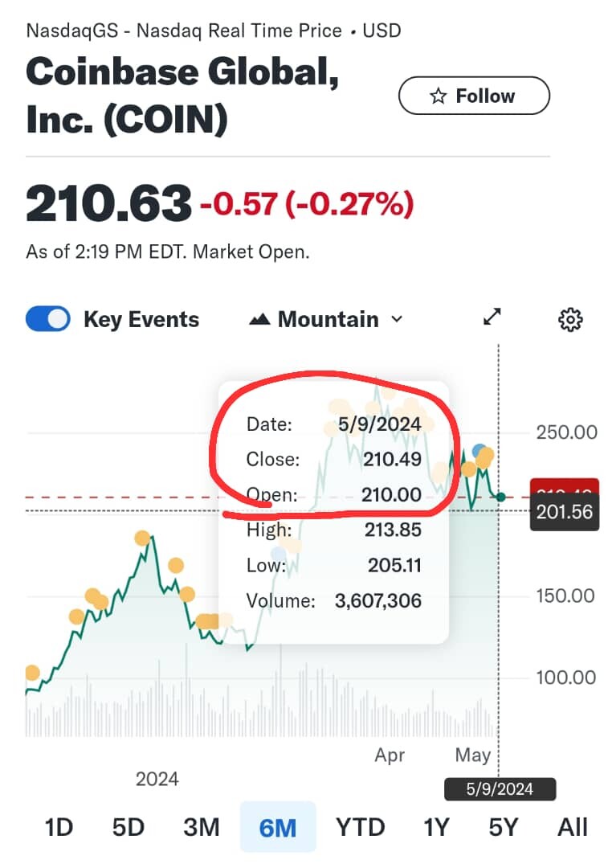Viewport: 608px width, 868px height.
Task: Switch to the 3M range
Action: pyautogui.click(x=202, y=828)
